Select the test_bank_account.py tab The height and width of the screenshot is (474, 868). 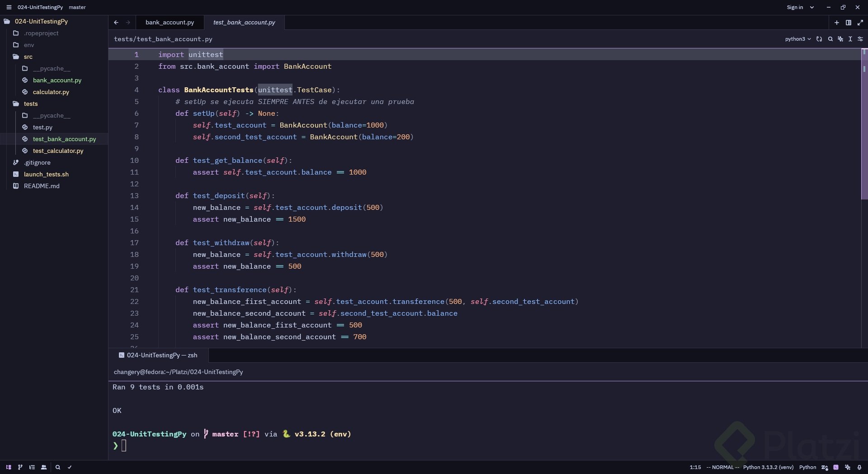click(x=244, y=22)
